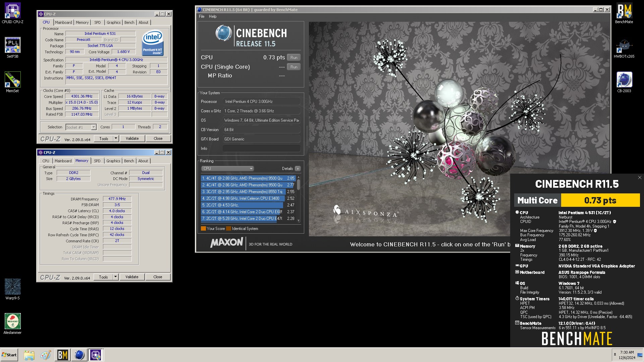Open the Bench tab in bottom CPU-Z window
Viewport: 644px width, 362px height.
tap(129, 161)
